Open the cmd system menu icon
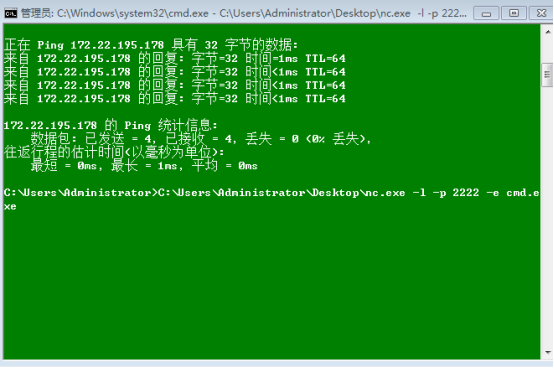 (x=11, y=13)
